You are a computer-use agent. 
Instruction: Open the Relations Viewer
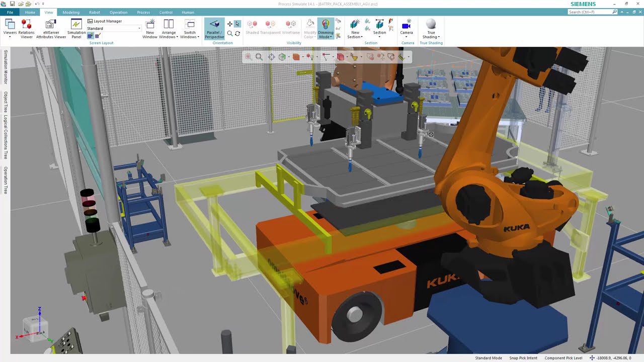pyautogui.click(x=27, y=29)
